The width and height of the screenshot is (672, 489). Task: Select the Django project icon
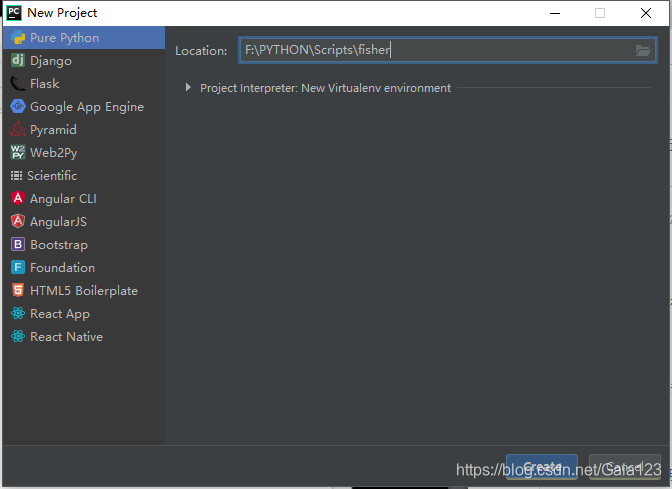(x=18, y=60)
